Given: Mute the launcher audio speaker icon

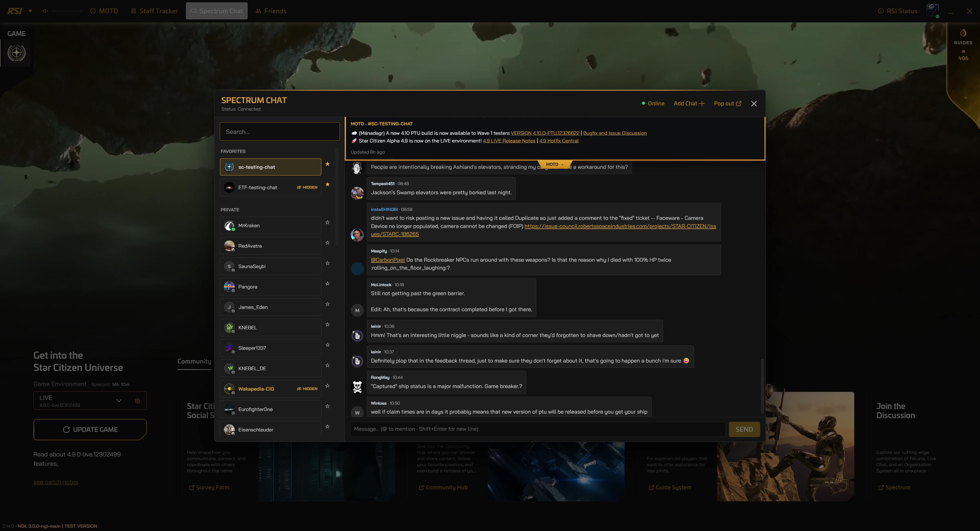Looking at the screenshot, I should [45, 11].
